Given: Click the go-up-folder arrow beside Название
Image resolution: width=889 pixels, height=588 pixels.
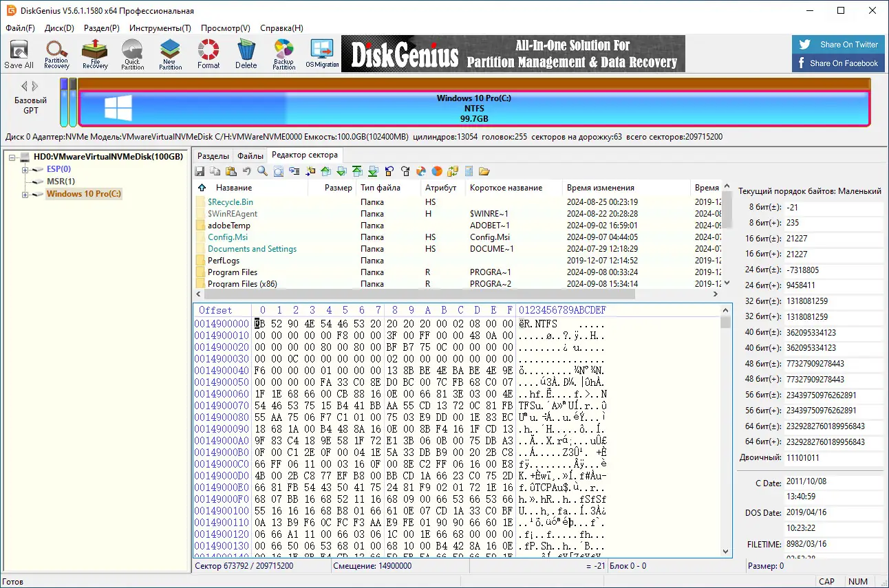Looking at the screenshot, I should click(202, 188).
